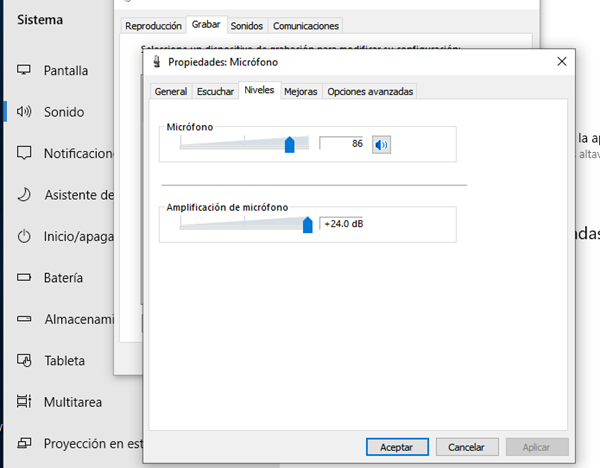The width and height of the screenshot is (600, 468).
Task: Open the Reproducción tab in Sound window
Action: pyautogui.click(x=153, y=26)
